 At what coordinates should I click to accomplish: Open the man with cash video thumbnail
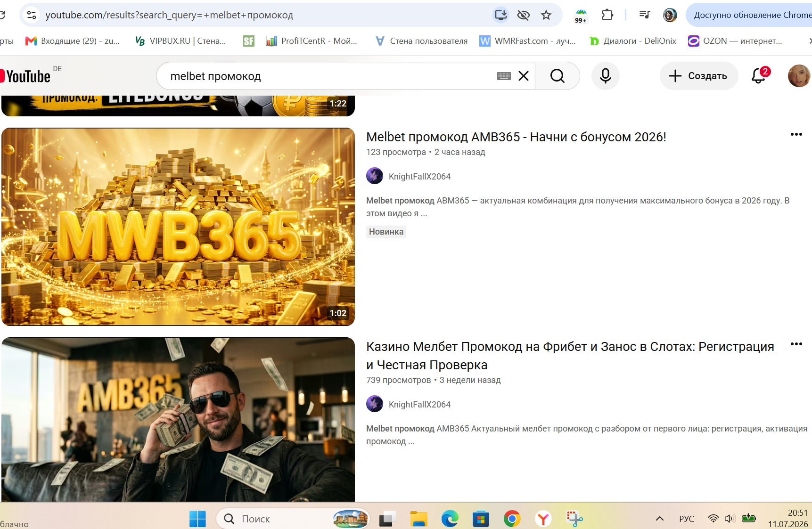178,419
